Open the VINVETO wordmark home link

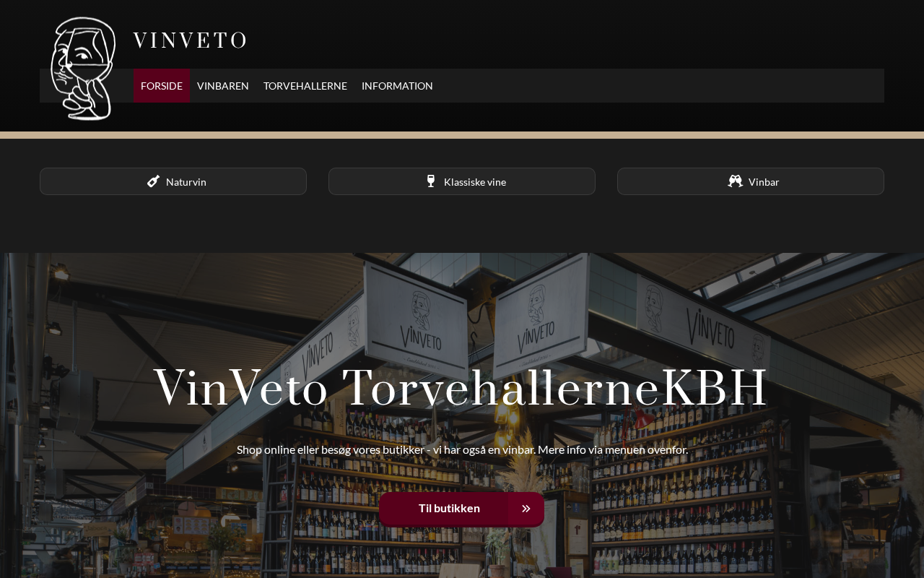(x=191, y=40)
